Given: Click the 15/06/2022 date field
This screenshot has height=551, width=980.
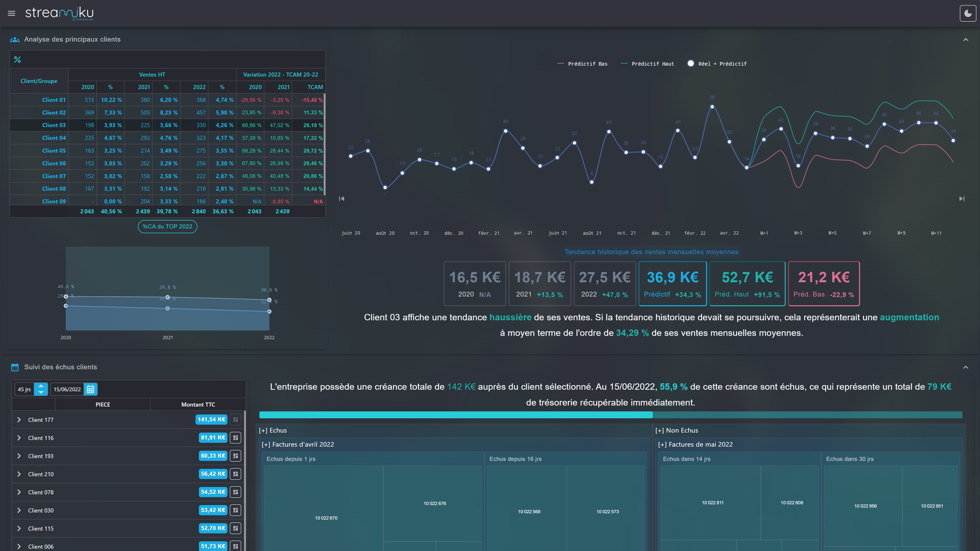Looking at the screenshot, I should tap(67, 389).
